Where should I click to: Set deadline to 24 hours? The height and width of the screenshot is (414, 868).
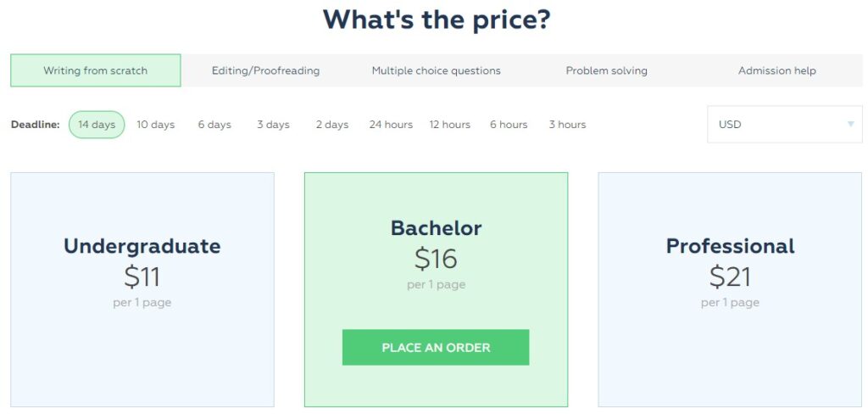(x=391, y=125)
